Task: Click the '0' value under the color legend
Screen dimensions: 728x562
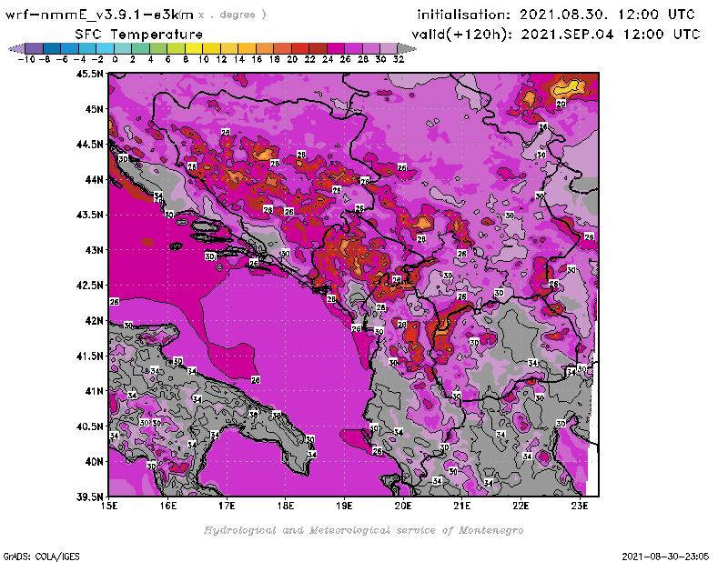Action: (115, 60)
